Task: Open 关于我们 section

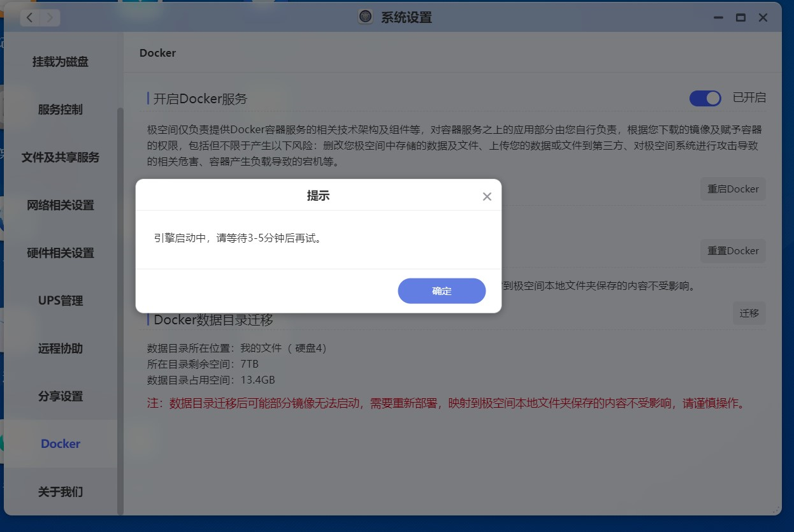Action: click(61, 492)
